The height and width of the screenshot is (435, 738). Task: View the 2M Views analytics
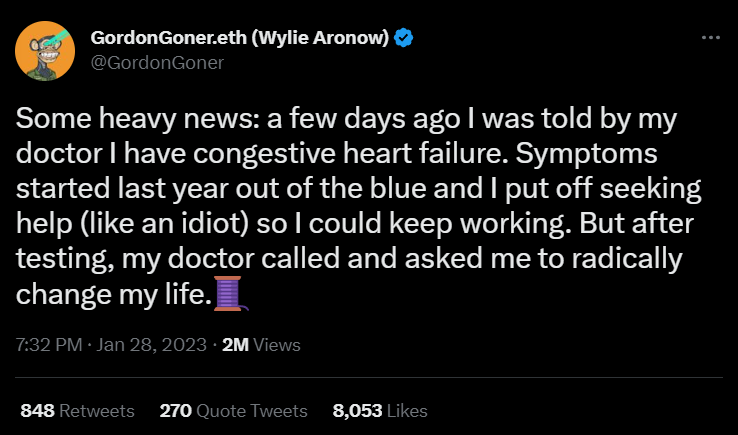point(260,345)
